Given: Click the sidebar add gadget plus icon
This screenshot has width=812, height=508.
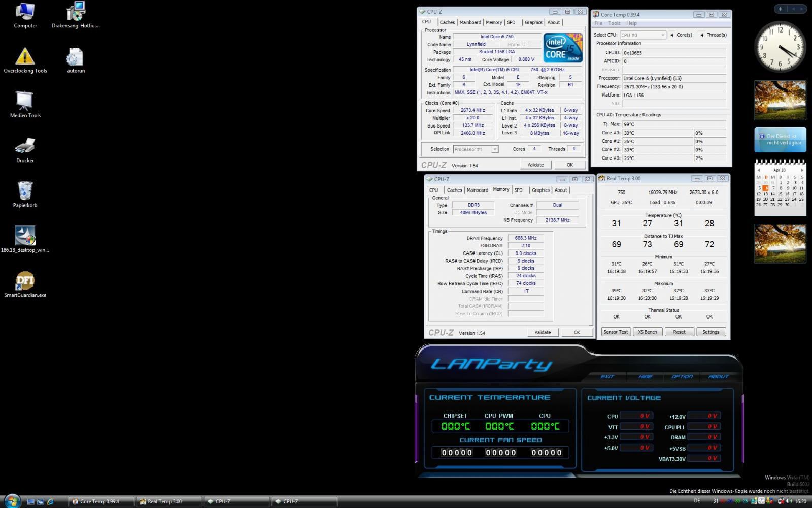Looking at the screenshot, I should 780,9.
